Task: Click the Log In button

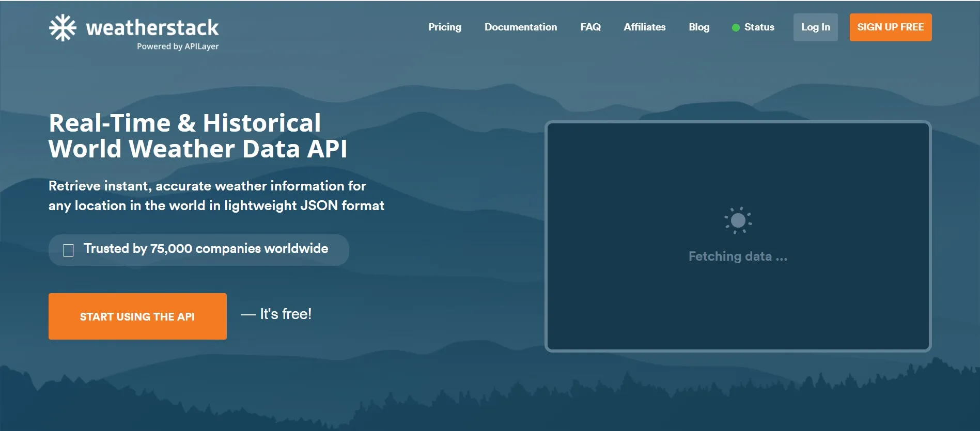Action: tap(816, 27)
